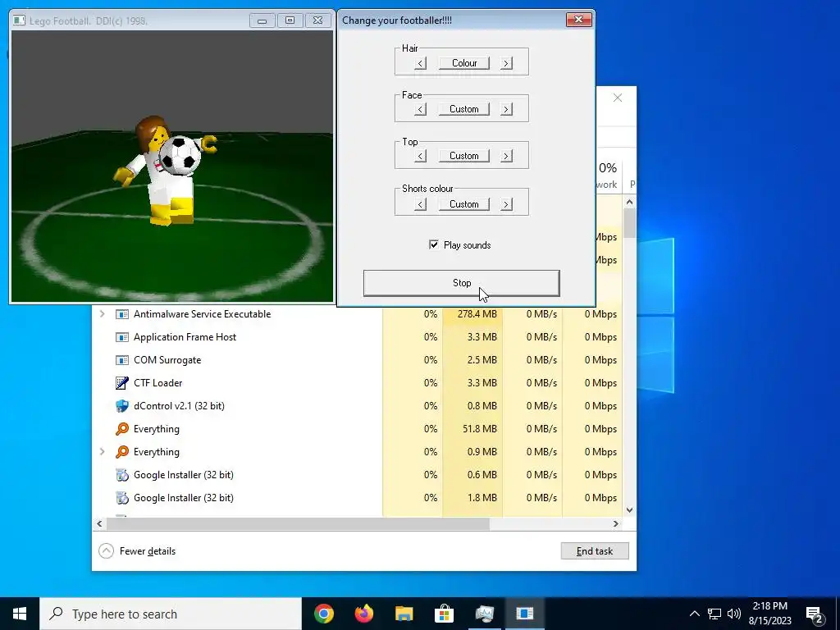Minimize the Lego Football window
Viewport: 840px width, 630px height.
(262, 21)
